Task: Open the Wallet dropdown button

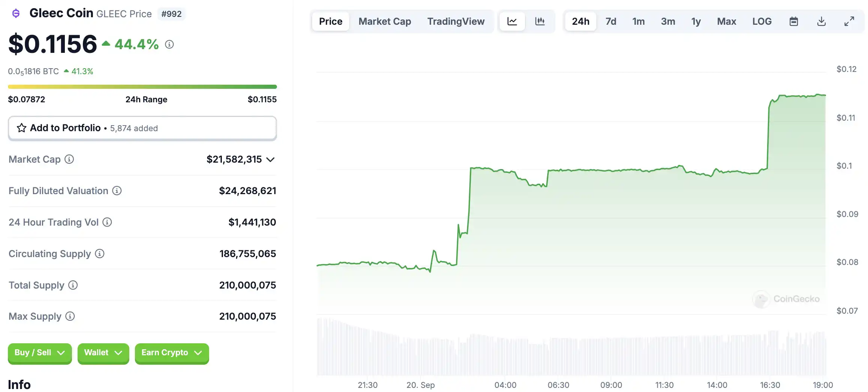Action: (x=103, y=353)
